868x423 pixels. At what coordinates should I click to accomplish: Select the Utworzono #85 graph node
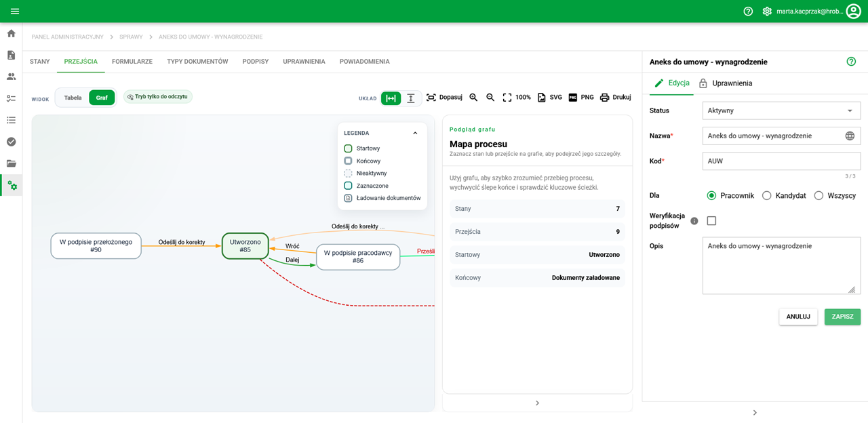click(245, 246)
